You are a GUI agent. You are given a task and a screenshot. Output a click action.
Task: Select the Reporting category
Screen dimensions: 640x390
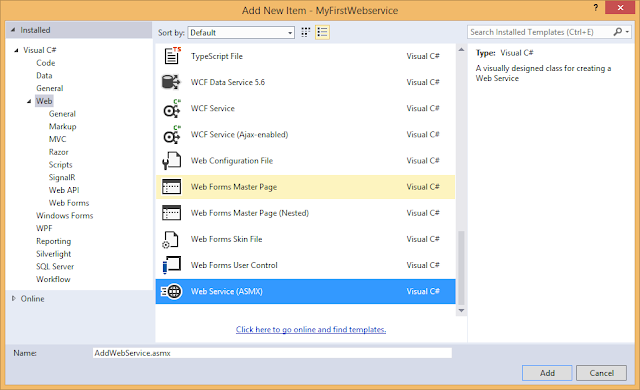(x=53, y=241)
